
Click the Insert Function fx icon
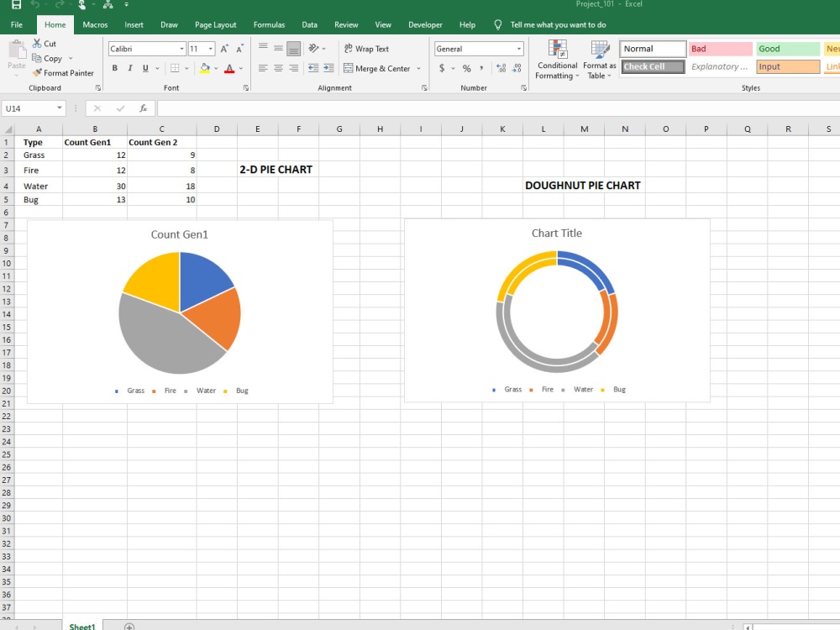point(143,108)
